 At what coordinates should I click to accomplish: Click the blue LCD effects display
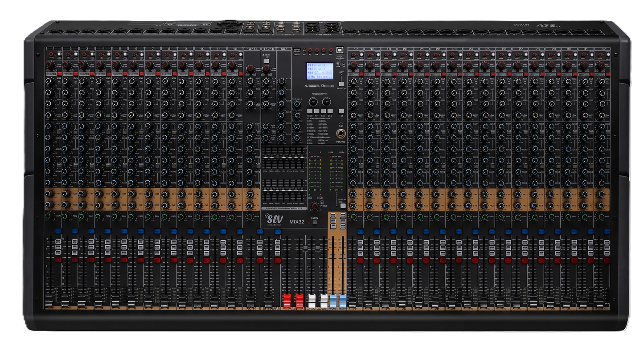click(320, 71)
